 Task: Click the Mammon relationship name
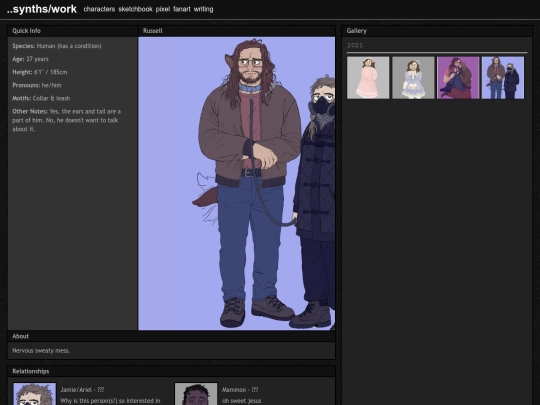click(x=240, y=390)
